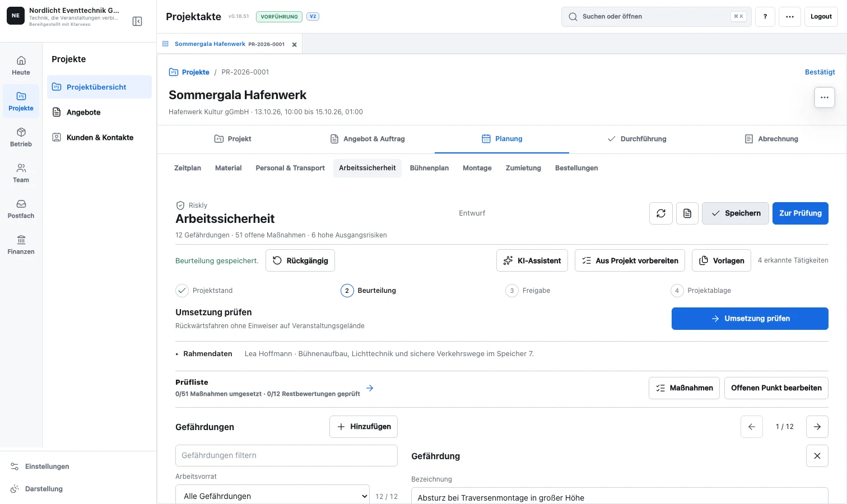
Task: Go to Betrieb in the sidebar
Action: click(21, 137)
